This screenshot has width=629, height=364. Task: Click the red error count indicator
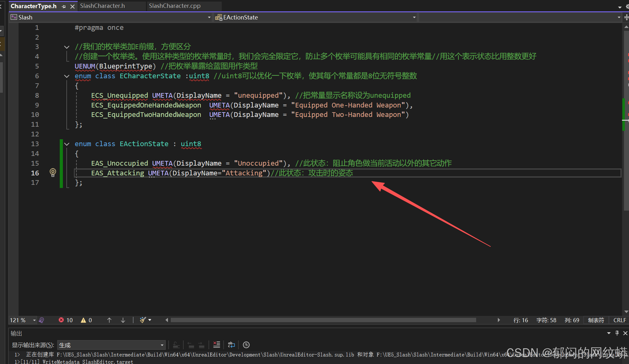coord(65,320)
